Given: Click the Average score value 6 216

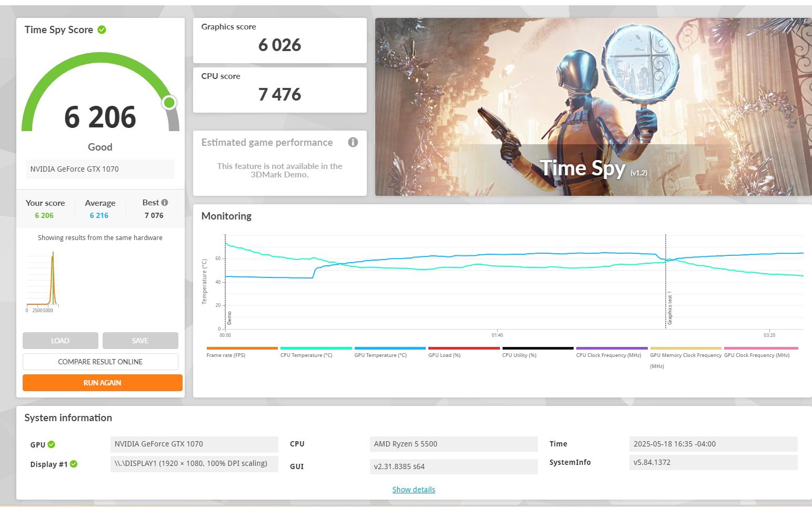Looking at the screenshot, I should pyautogui.click(x=99, y=215).
